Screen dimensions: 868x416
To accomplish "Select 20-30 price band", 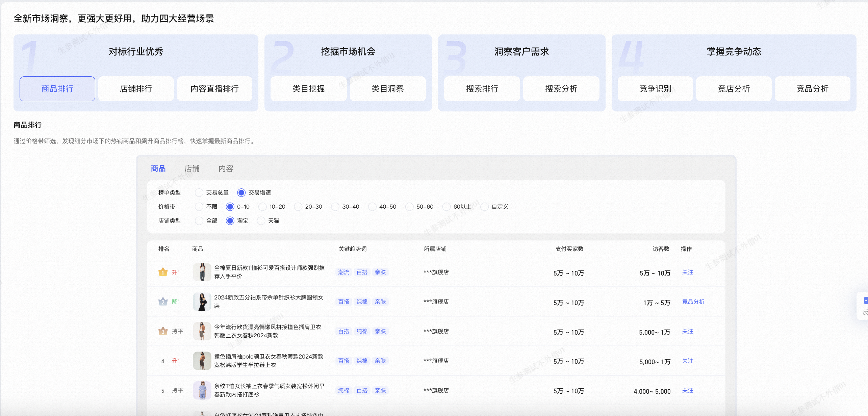I will point(298,207).
